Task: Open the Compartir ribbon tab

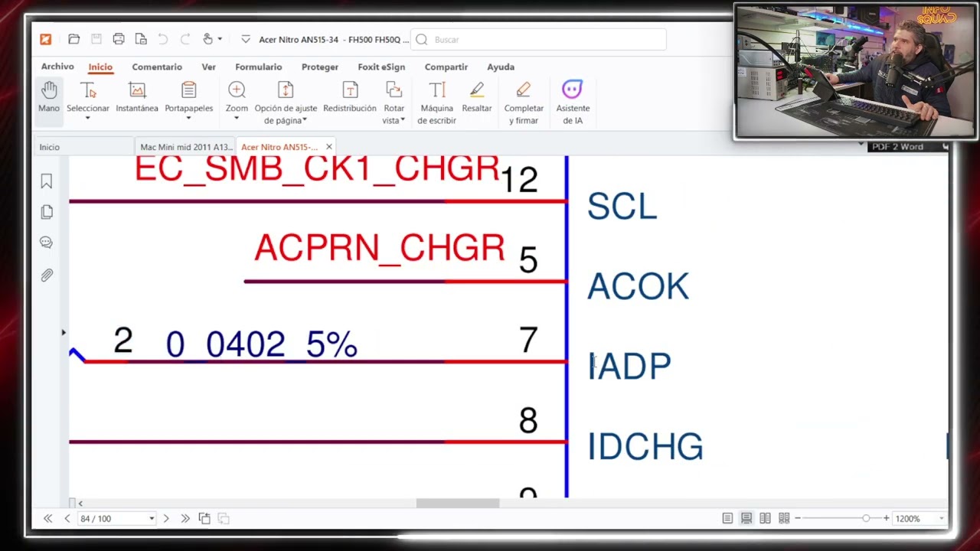Action: click(446, 67)
